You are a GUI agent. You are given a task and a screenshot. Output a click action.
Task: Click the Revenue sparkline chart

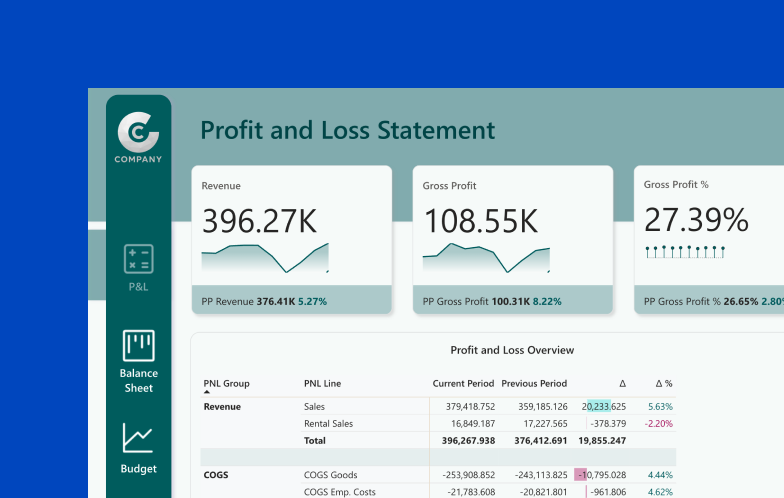pyautogui.click(x=264, y=257)
